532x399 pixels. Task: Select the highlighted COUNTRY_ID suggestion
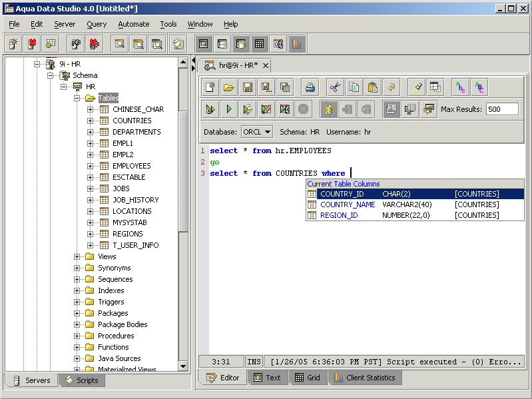click(415, 194)
